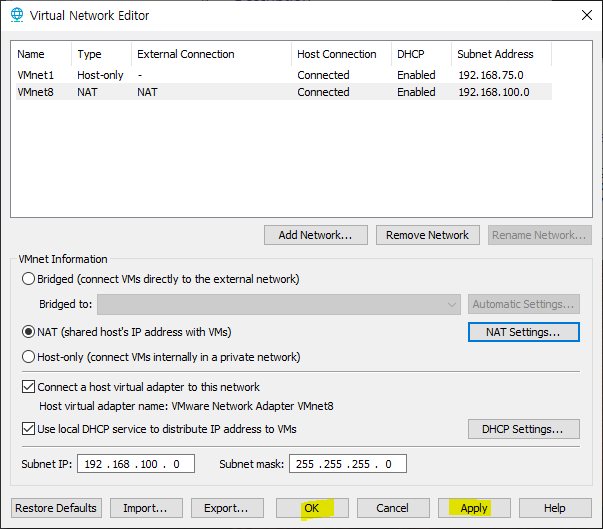Click Host Connection column header

coord(341,54)
